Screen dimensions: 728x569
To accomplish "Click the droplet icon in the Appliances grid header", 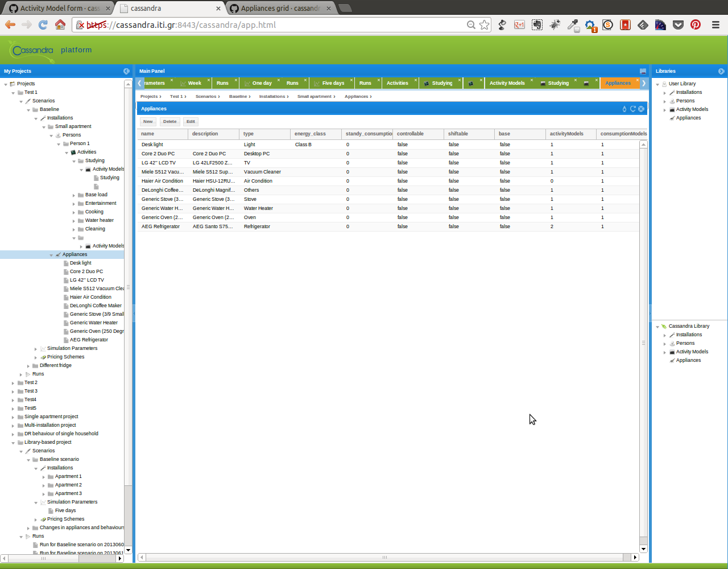I will pos(624,109).
